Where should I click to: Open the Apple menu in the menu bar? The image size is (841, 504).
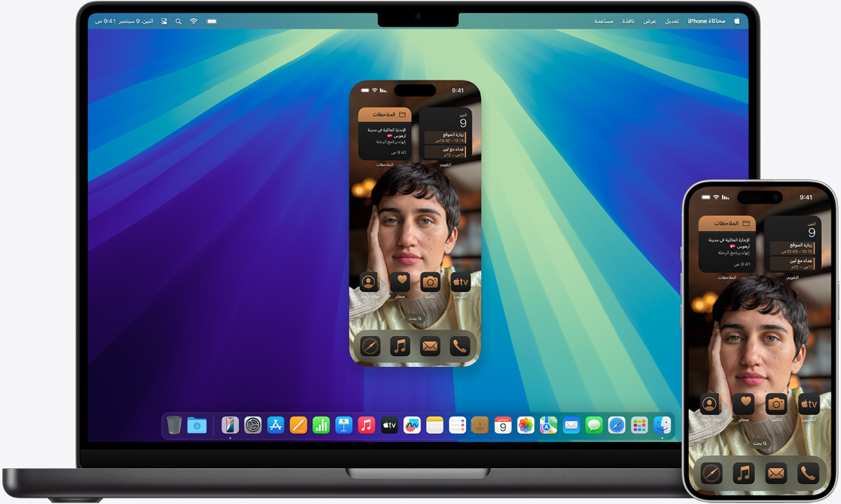pyautogui.click(x=737, y=21)
